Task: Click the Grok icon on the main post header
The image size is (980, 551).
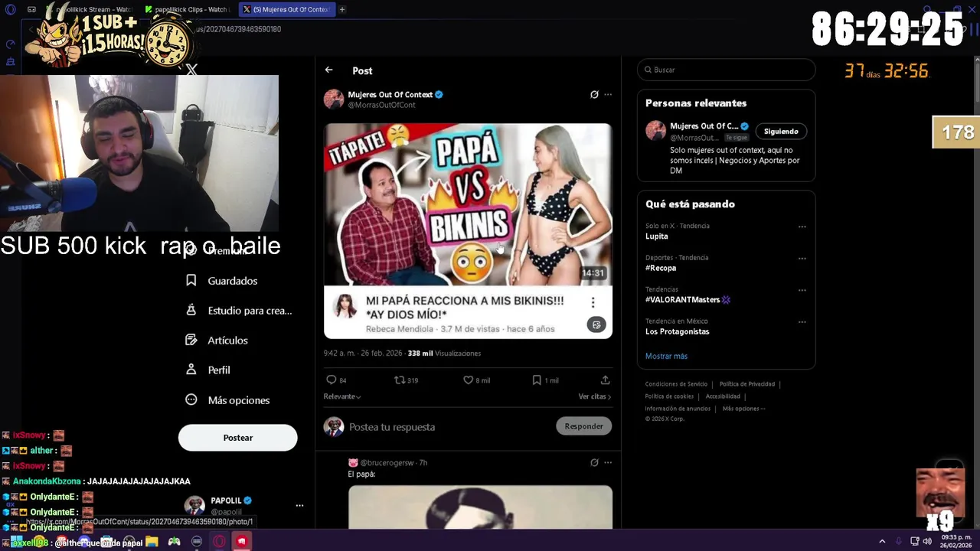Action: 594,95
